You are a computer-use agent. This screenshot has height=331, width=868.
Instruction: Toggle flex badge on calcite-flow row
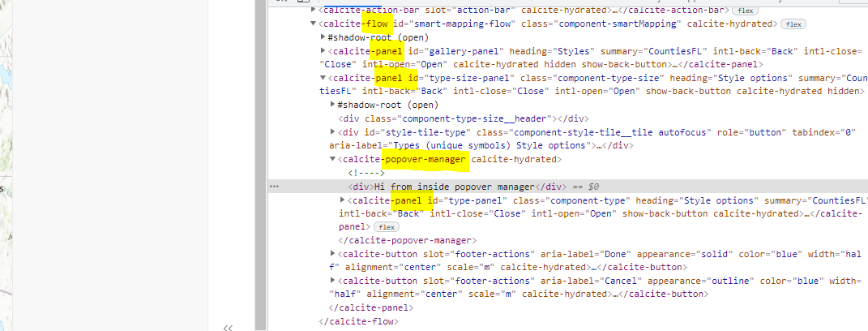coord(793,24)
